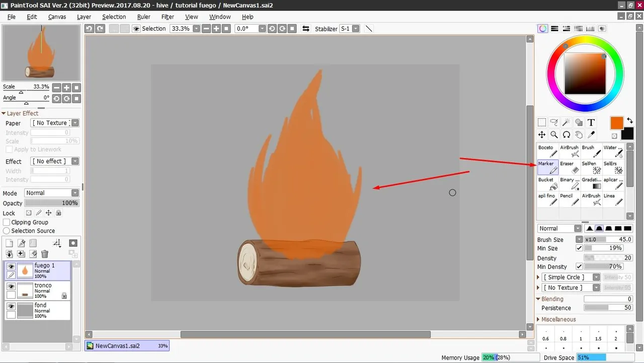Click the background black color swatch
The height and width of the screenshot is (363, 644).
[x=627, y=134]
